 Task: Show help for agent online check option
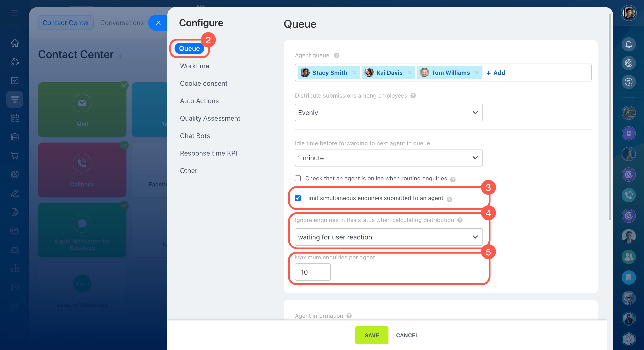(453, 179)
